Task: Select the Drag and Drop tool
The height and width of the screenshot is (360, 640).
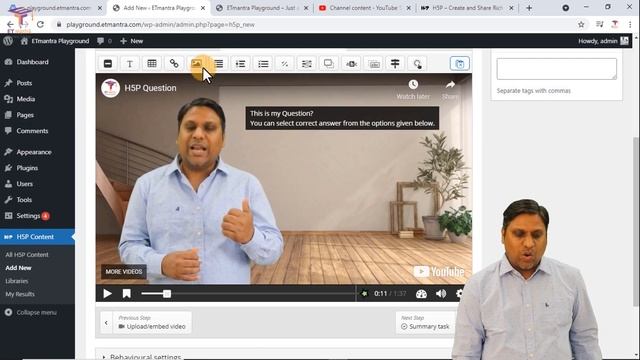Action: pos(329,64)
